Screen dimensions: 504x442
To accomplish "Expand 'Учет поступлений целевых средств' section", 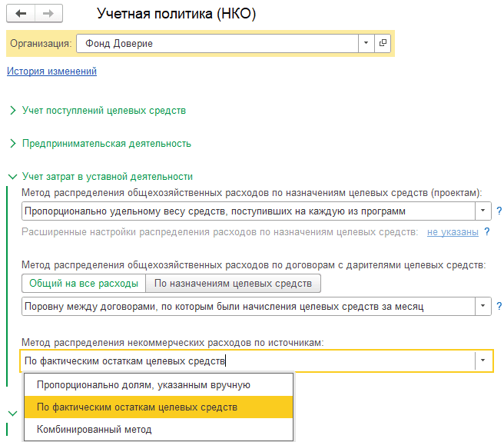I will pyautogui.click(x=104, y=111).
